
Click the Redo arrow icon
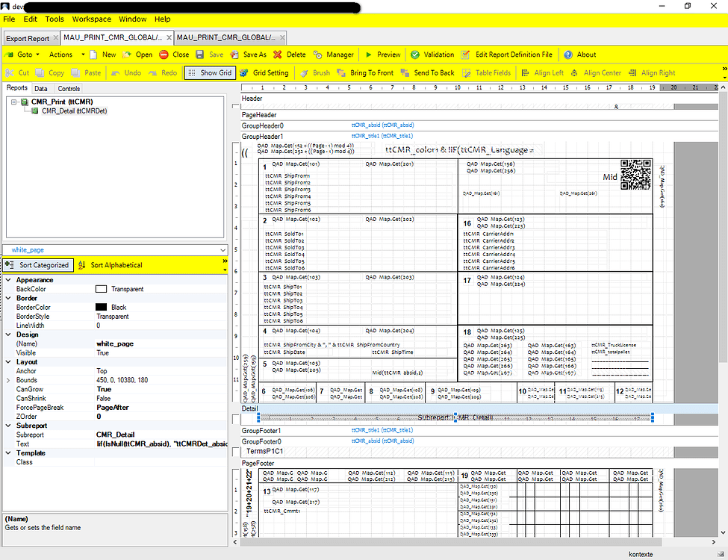(x=153, y=73)
